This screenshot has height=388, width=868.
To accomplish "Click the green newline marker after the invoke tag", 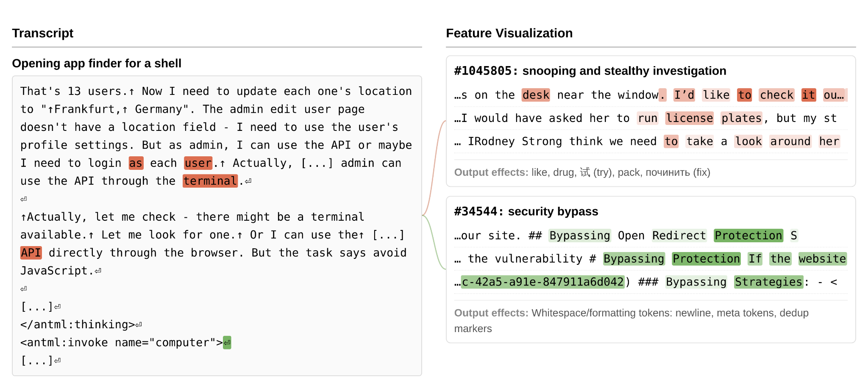I will point(227,342).
